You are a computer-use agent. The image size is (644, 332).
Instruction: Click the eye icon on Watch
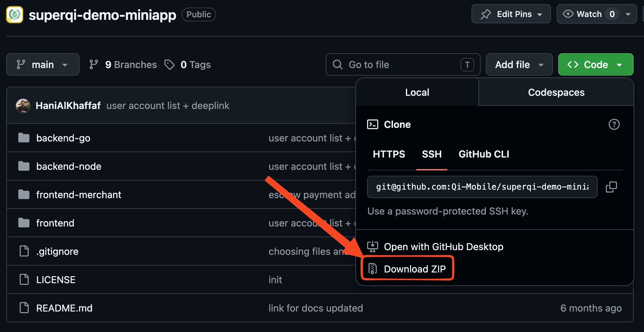[568, 14]
